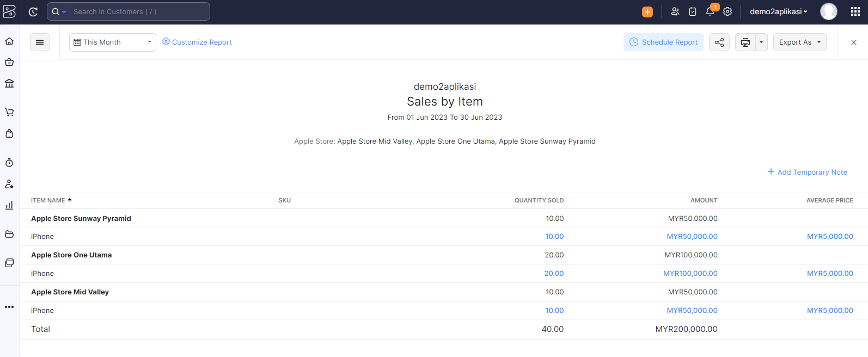
Task: Open the Time Tracking stopwatch icon
Action: pyautogui.click(x=9, y=163)
